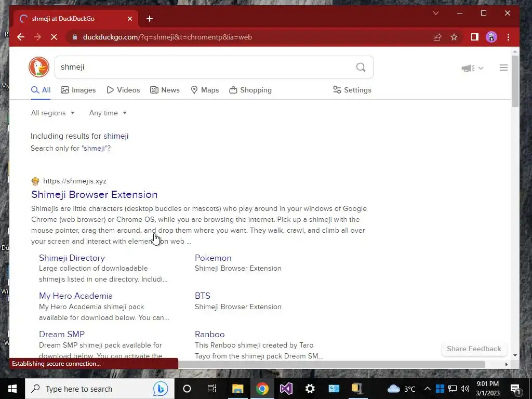Open volume control in system tray
Screen dimensions: 532x399
(465, 389)
